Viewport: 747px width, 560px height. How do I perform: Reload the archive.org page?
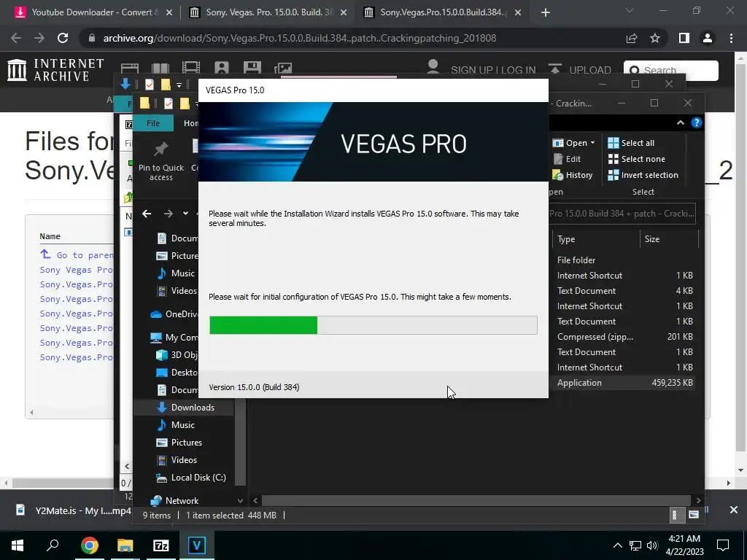(x=63, y=38)
